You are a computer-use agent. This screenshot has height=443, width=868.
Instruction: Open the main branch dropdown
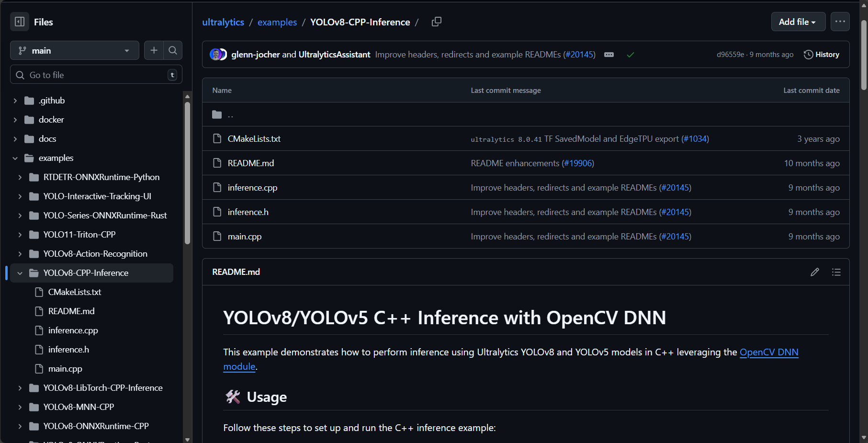(x=75, y=50)
